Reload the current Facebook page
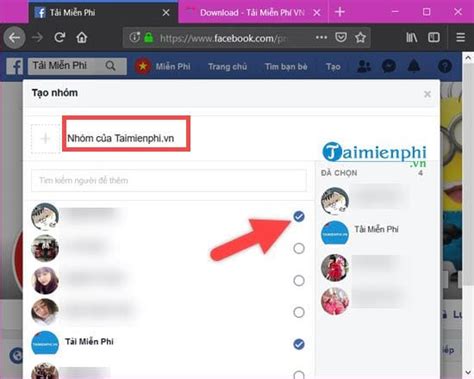The width and height of the screenshot is (474, 379). (60, 37)
